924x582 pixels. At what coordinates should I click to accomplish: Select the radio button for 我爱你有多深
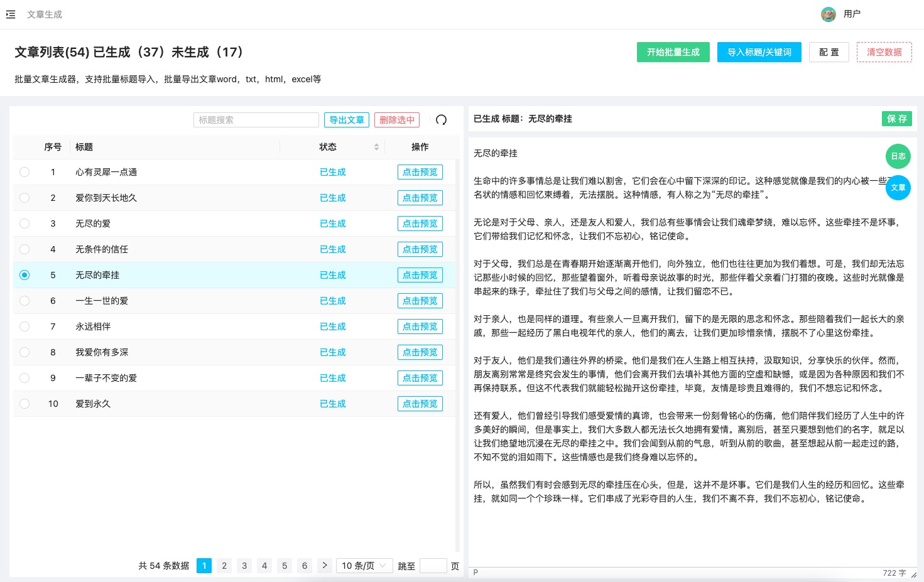[24, 352]
